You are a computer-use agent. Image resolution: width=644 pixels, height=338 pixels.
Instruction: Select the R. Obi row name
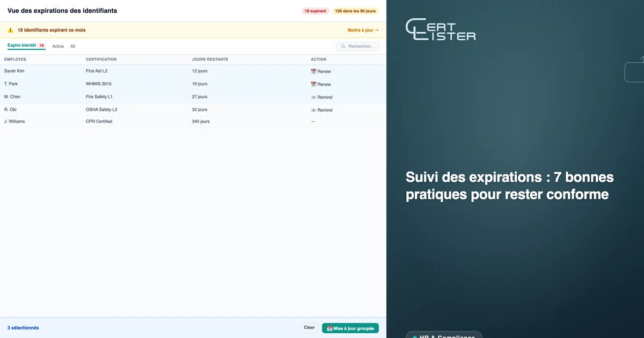coord(10,109)
